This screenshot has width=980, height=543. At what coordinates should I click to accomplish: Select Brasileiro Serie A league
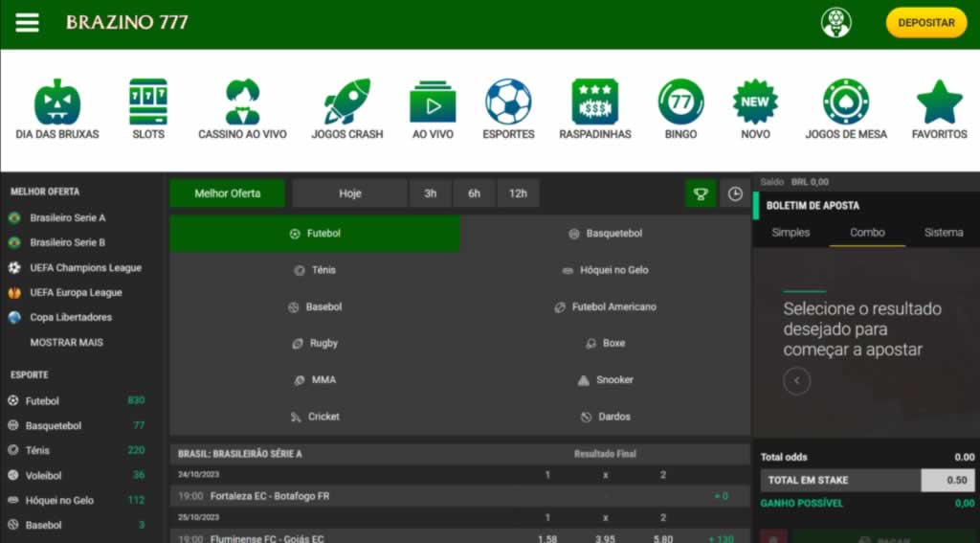68,217
